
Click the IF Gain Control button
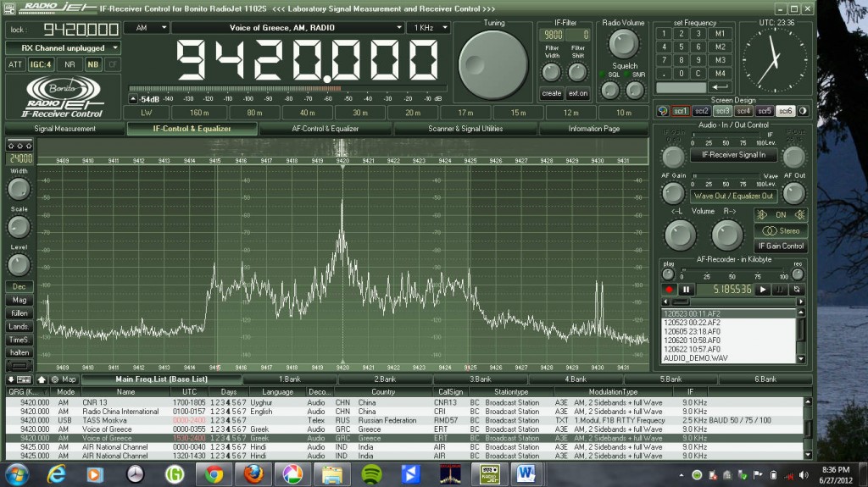coord(781,246)
